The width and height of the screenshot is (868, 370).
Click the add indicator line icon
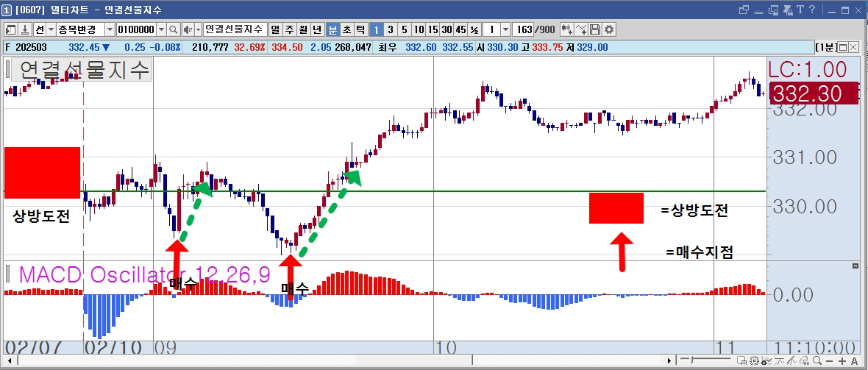pyautogui.click(x=581, y=29)
